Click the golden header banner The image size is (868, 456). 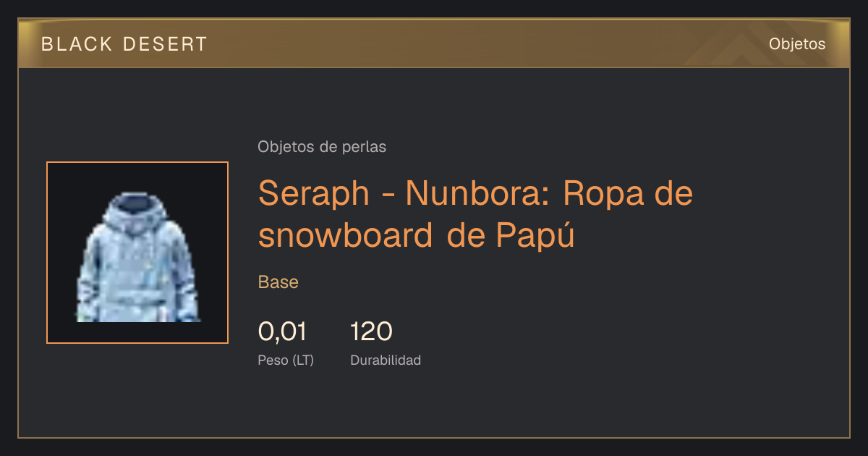coord(434,43)
